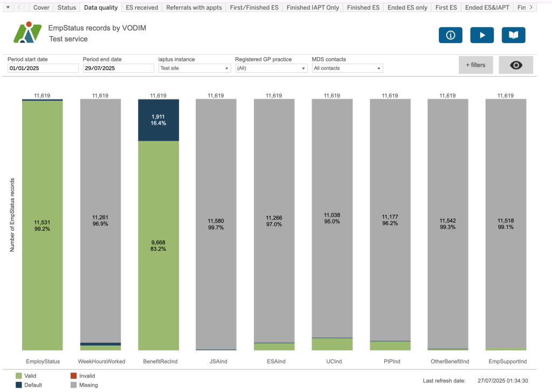Open the iaptus instance dropdown

coord(195,68)
